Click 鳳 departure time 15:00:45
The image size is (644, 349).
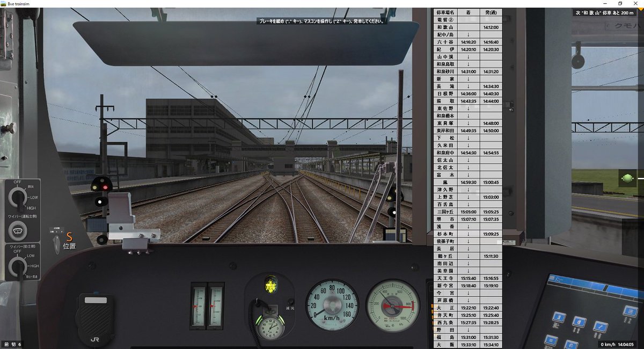coord(491,182)
